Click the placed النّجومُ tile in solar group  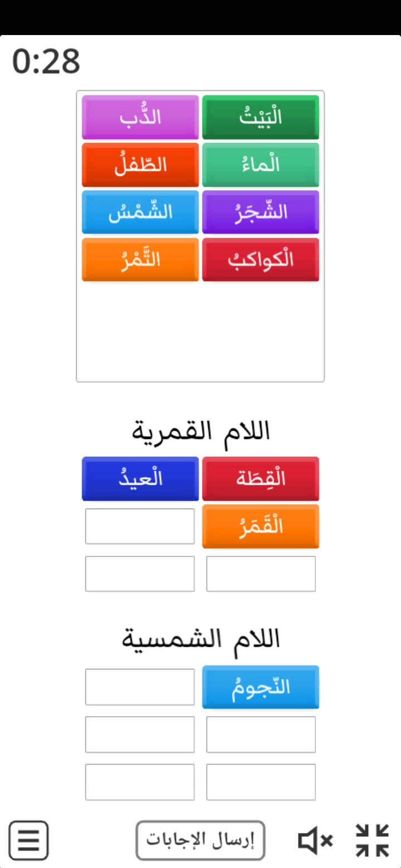261,687
